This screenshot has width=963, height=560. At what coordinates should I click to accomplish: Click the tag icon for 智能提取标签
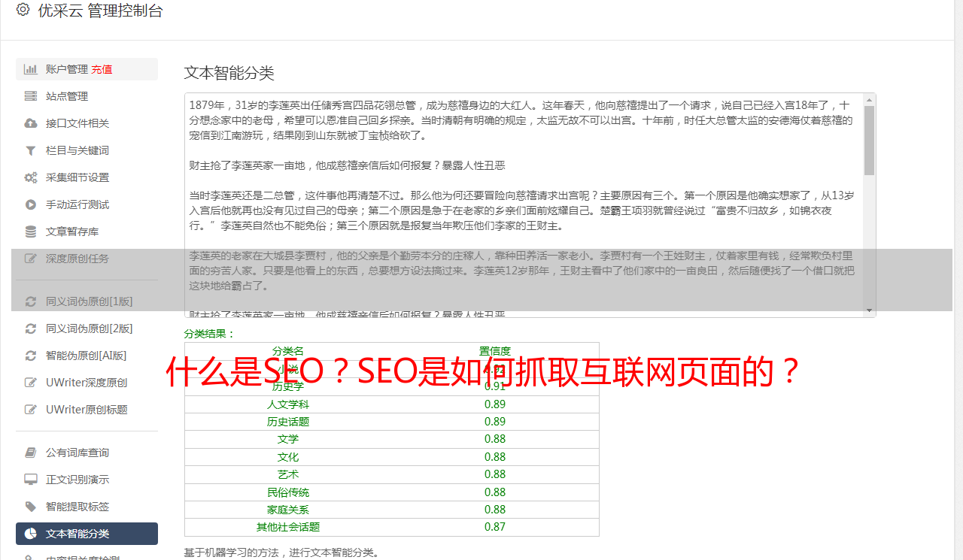point(31,507)
